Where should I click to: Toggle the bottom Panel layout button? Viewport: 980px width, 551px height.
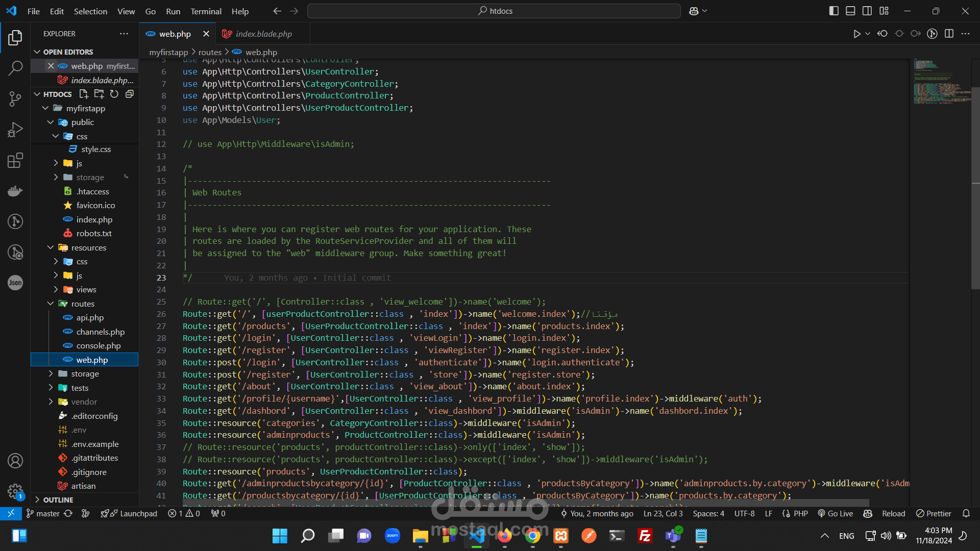(x=850, y=11)
